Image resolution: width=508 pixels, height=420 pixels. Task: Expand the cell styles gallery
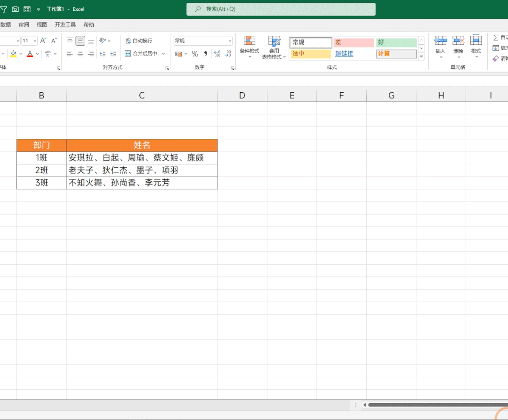tap(421, 57)
